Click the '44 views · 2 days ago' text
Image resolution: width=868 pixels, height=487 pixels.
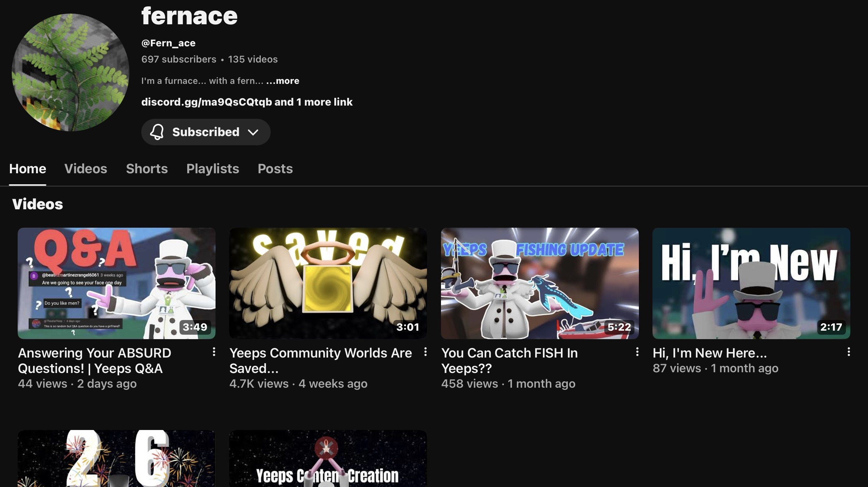pos(77,384)
